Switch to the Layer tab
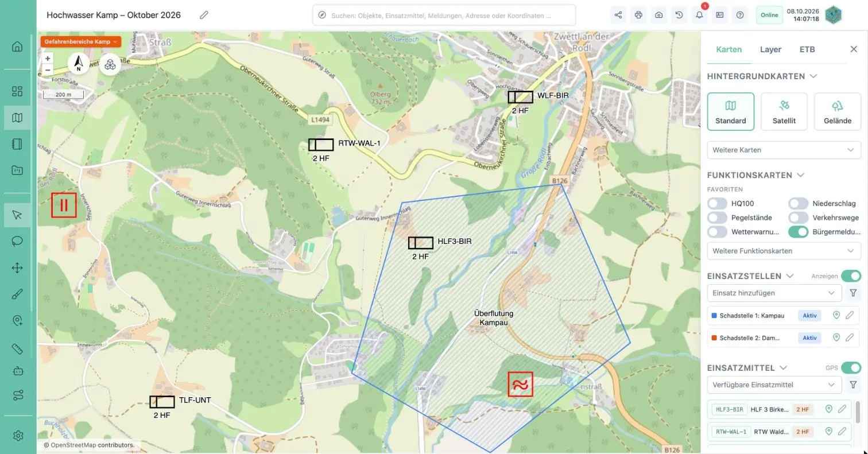 (x=770, y=49)
